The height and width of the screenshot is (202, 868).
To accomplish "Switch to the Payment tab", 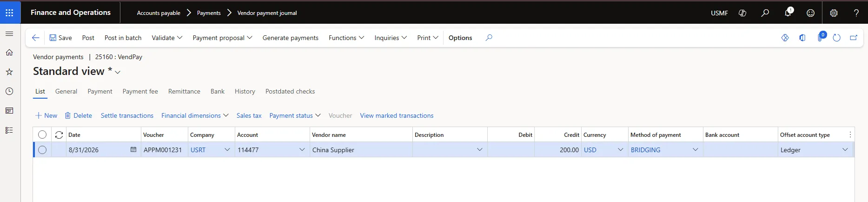I will (100, 91).
